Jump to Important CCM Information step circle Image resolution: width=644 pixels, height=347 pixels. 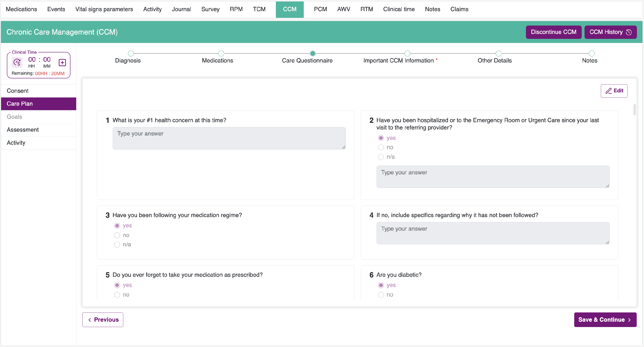407,53
